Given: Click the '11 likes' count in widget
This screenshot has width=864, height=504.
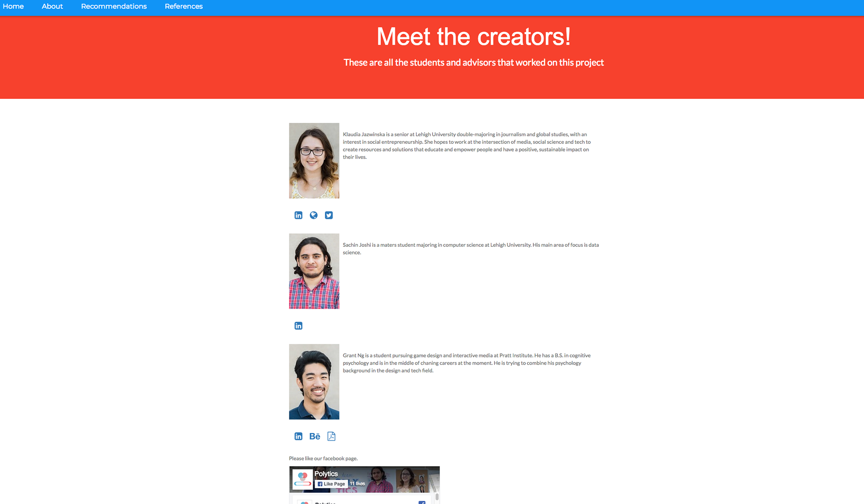Looking at the screenshot, I should (357, 484).
